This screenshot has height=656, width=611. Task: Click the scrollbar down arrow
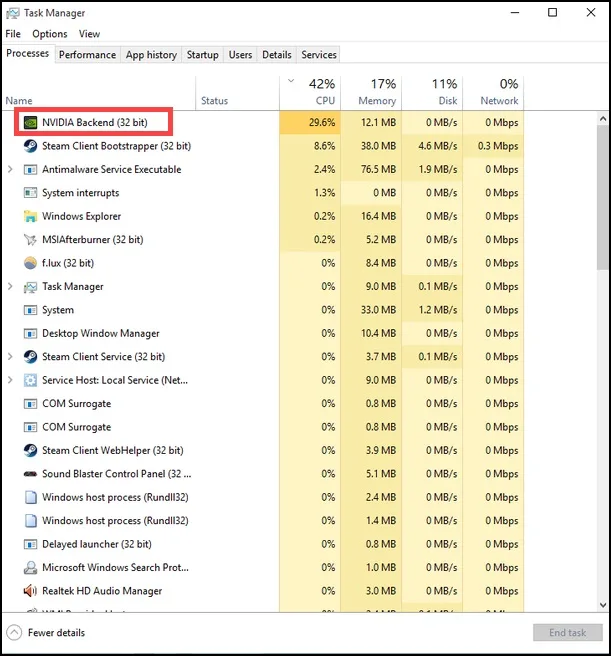(x=603, y=605)
